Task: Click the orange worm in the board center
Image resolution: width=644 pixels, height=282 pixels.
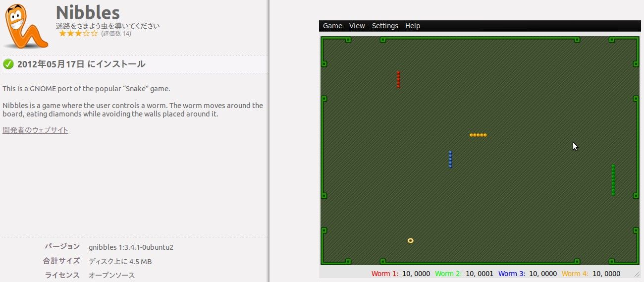Action: [x=478, y=135]
